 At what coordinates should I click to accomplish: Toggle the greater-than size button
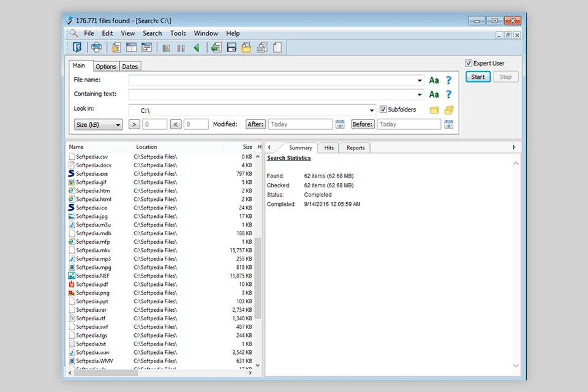click(134, 124)
